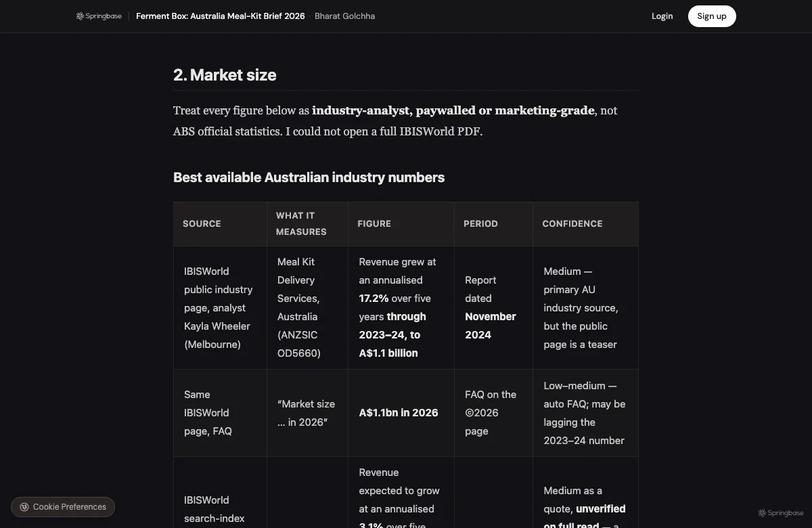Click the Springbase badge at bottom right
Screen dimensions: 812x528
pyautogui.click(x=781, y=513)
